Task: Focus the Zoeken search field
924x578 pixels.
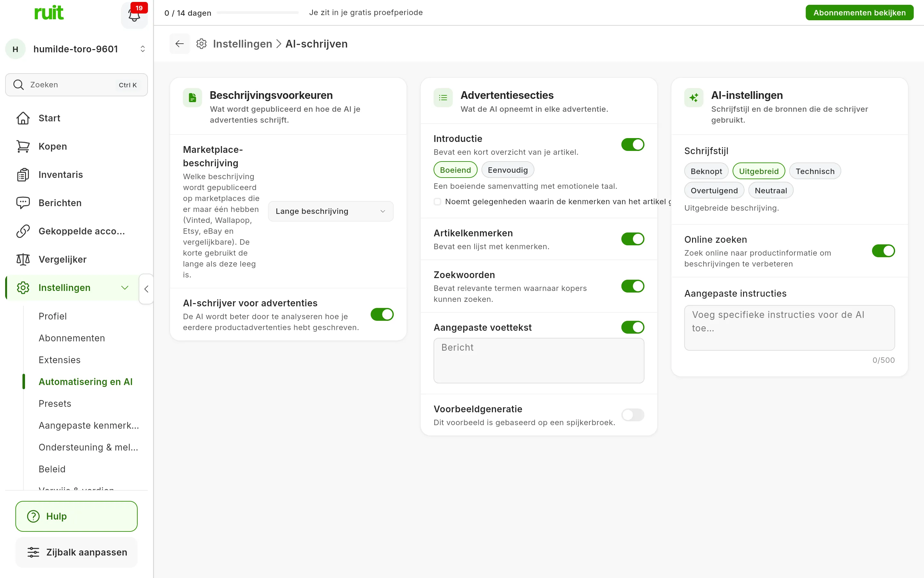Action: coord(76,84)
